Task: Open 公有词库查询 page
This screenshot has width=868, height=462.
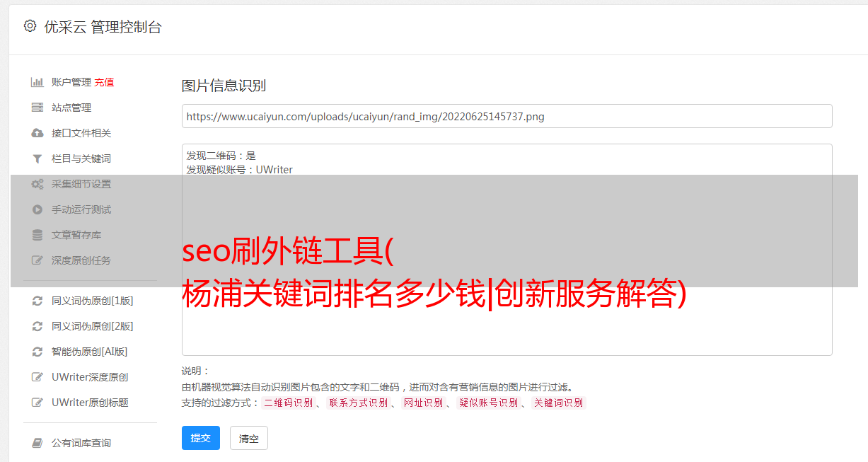Action: point(81,443)
